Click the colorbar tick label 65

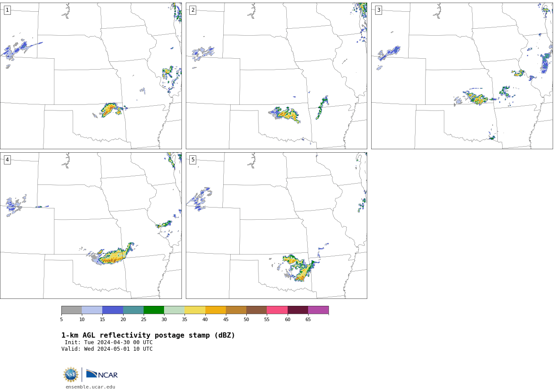tap(308, 319)
